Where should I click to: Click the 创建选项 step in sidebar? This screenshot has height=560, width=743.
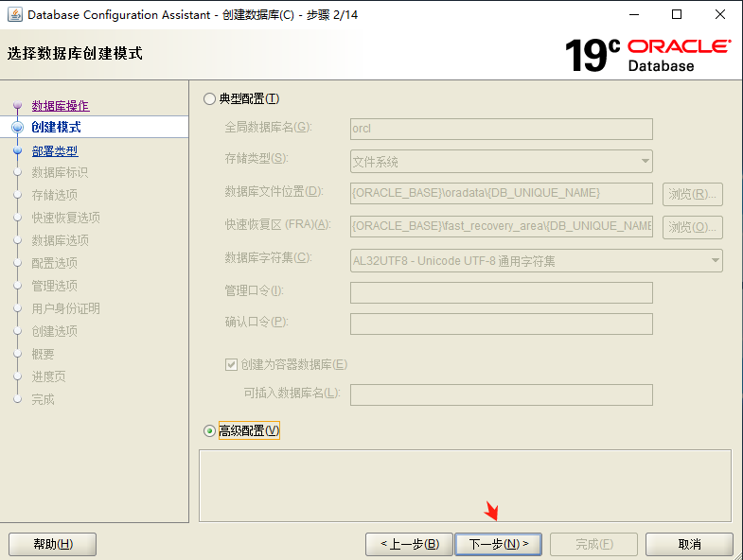(55, 332)
